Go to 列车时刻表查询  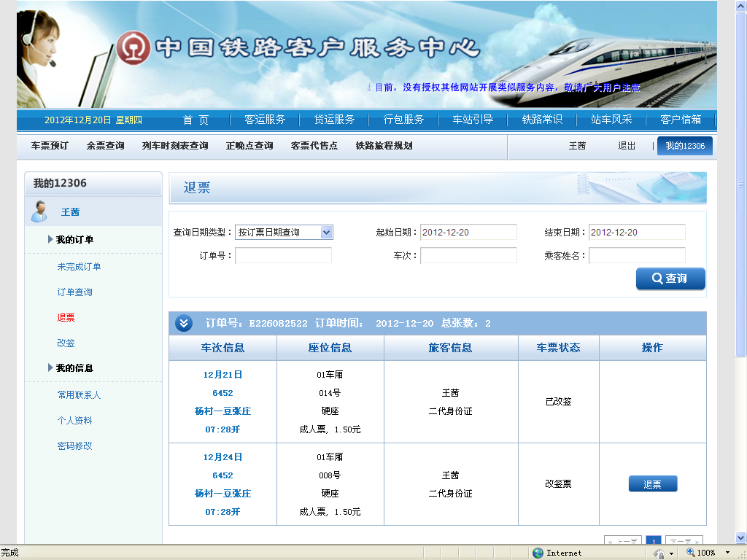coord(175,146)
